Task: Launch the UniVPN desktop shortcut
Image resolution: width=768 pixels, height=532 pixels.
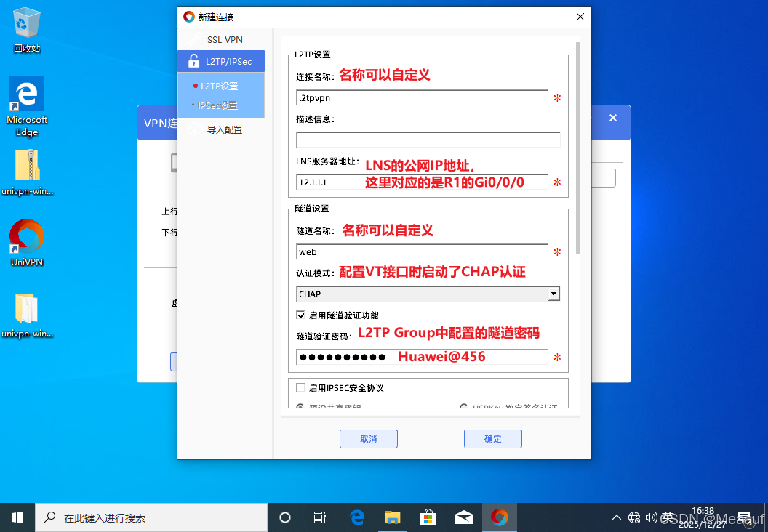Action: (x=27, y=243)
